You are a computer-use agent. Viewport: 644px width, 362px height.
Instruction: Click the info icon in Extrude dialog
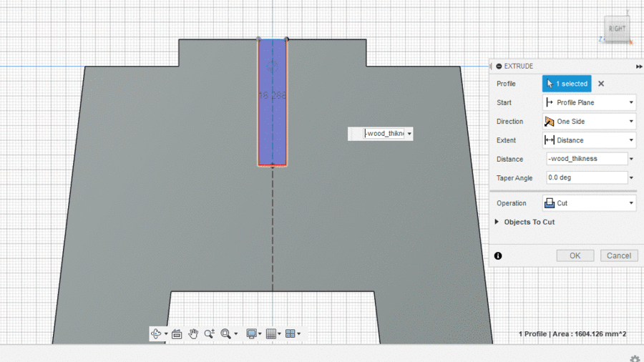click(498, 255)
